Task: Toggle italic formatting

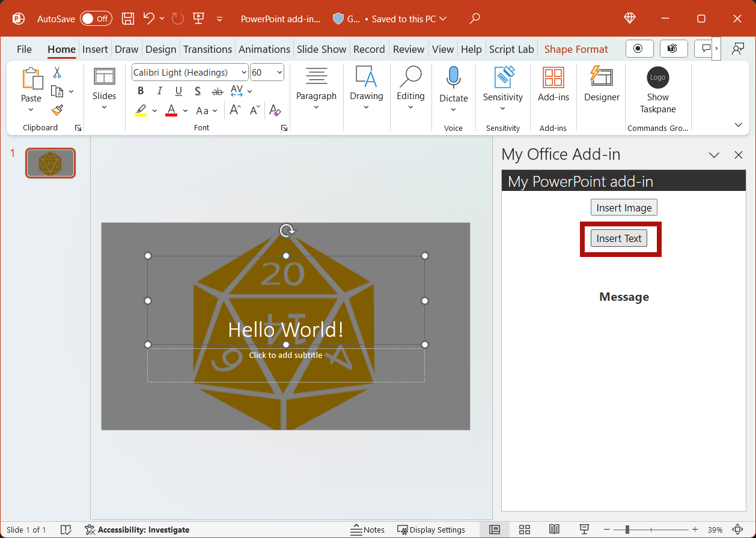Action: [159, 91]
